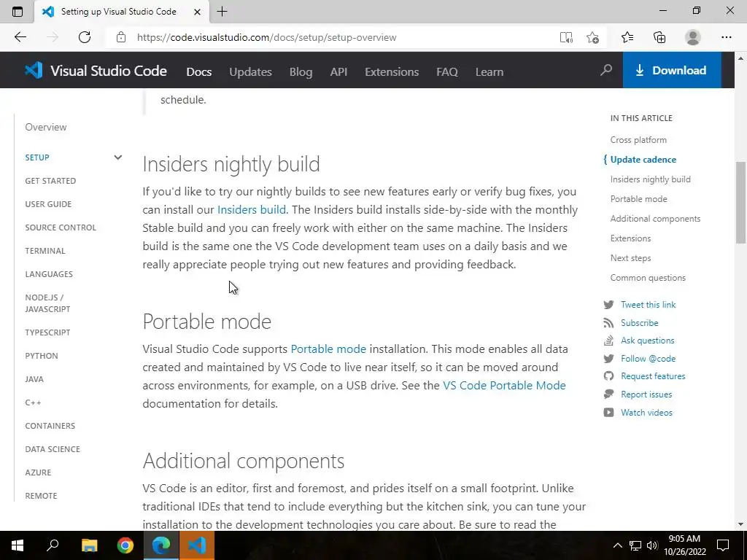Open the Extensions nav item
This screenshot has height=560, width=747.
click(392, 71)
